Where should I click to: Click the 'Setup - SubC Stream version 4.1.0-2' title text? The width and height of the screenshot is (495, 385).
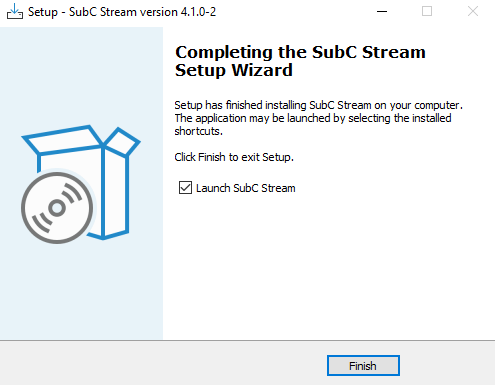[122, 12]
